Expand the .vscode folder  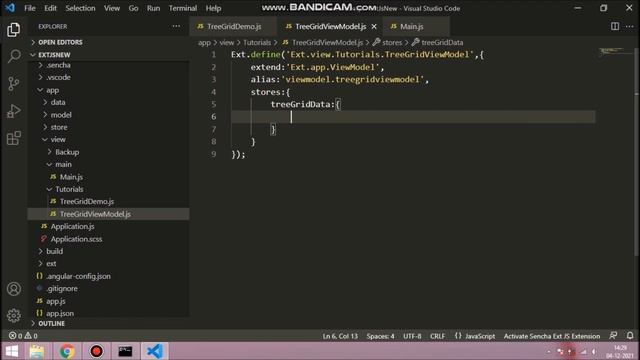click(58, 77)
